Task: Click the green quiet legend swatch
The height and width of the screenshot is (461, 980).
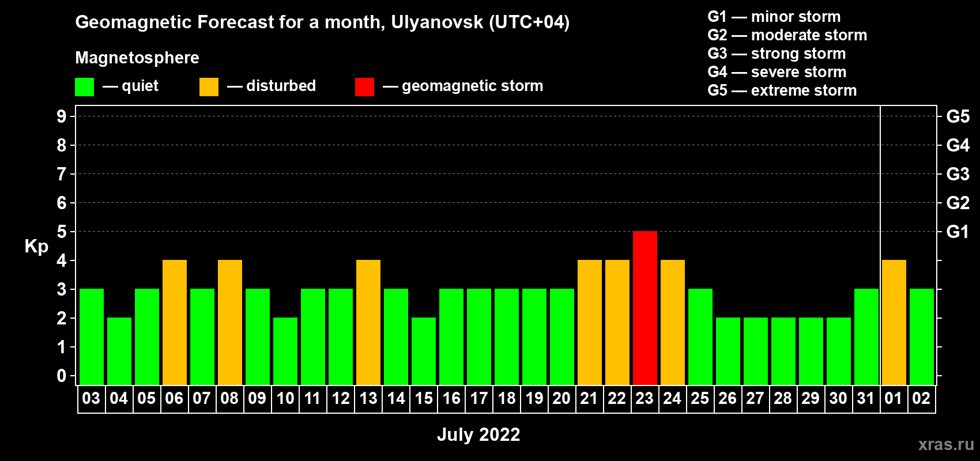Action: (84, 87)
